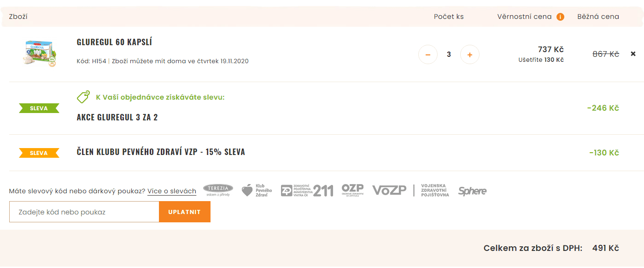Select the 211 insurance company logo
Image resolution: width=644 pixels, height=268 pixels.
307,190
